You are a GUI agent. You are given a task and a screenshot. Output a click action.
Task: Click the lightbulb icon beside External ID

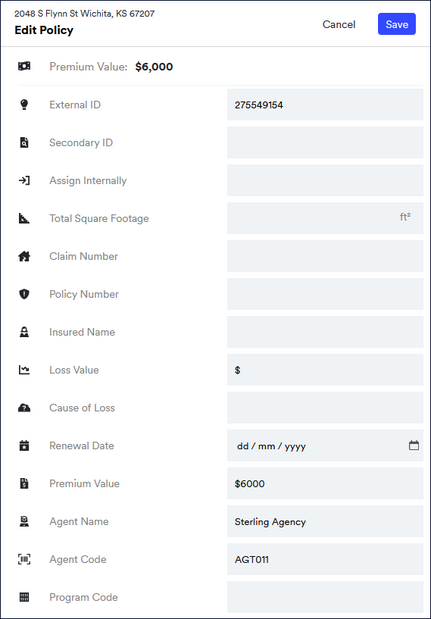coord(24,105)
